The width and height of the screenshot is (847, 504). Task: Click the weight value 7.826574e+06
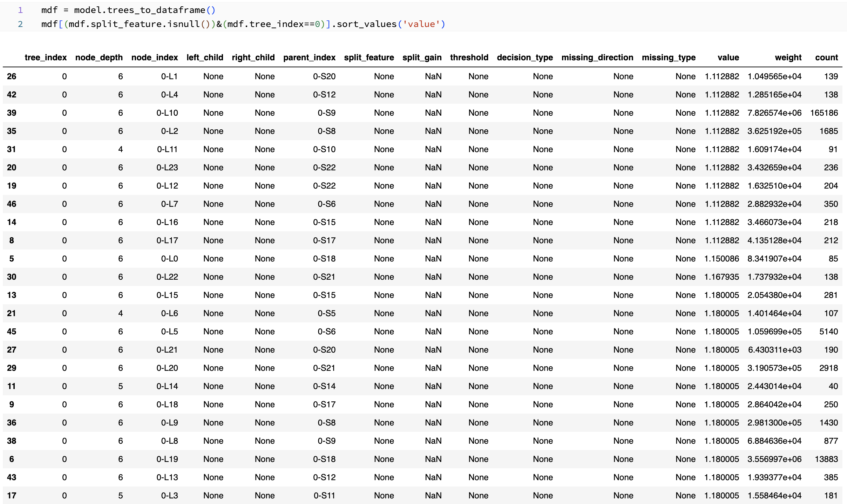coord(774,113)
